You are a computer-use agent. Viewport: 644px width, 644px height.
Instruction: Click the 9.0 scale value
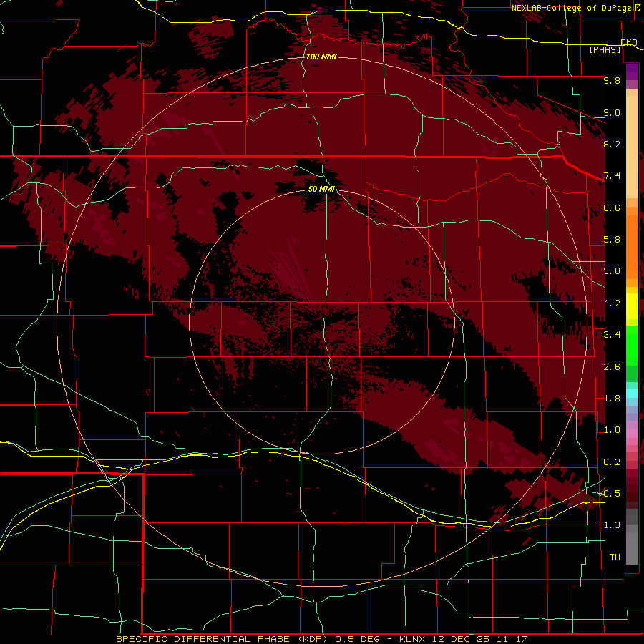[x=612, y=112]
